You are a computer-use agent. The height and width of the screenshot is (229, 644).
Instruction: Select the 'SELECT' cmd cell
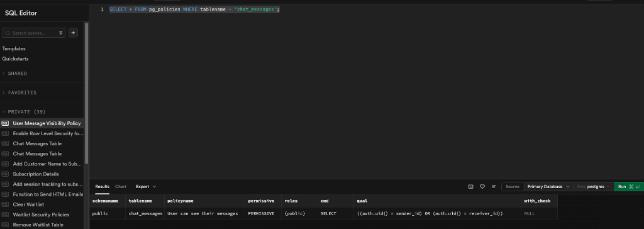click(x=335, y=214)
